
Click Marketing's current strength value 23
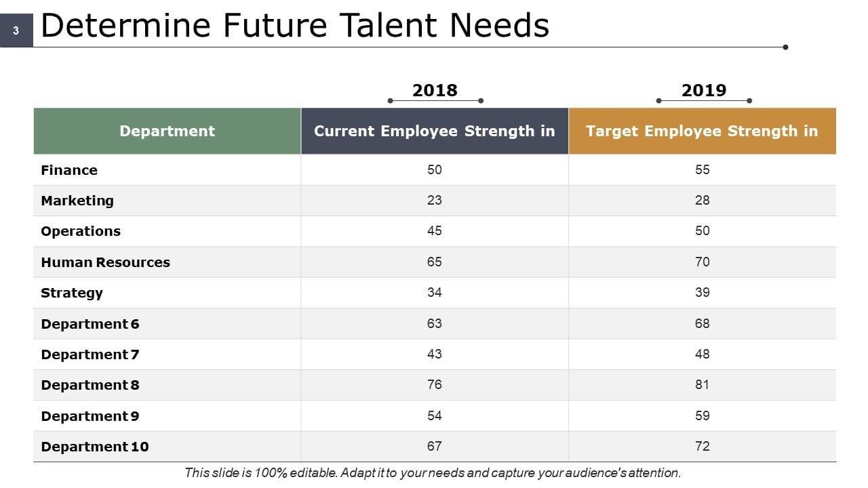click(435, 201)
